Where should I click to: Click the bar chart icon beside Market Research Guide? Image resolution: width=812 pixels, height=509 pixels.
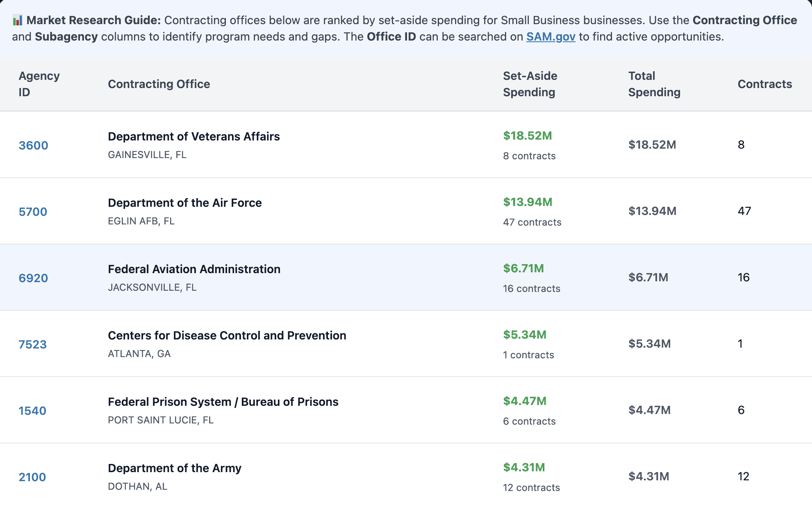[x=17, y=20]
